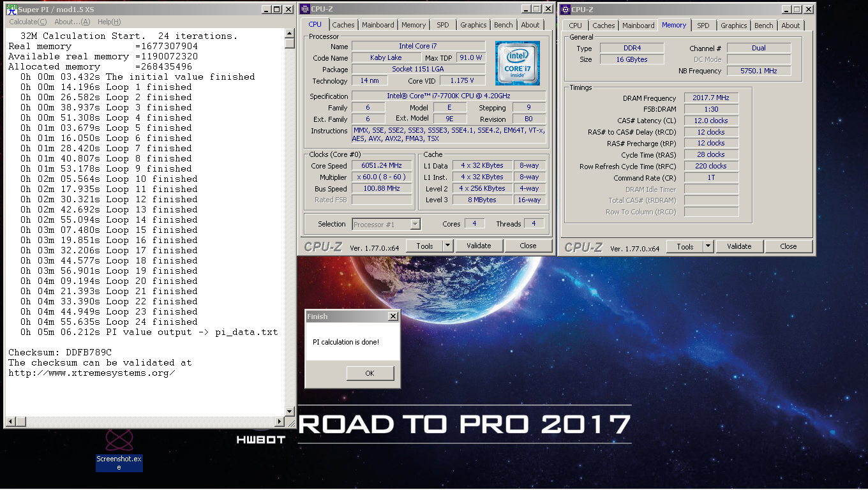Close the Finish dialog with its X button

pos(393,316)
